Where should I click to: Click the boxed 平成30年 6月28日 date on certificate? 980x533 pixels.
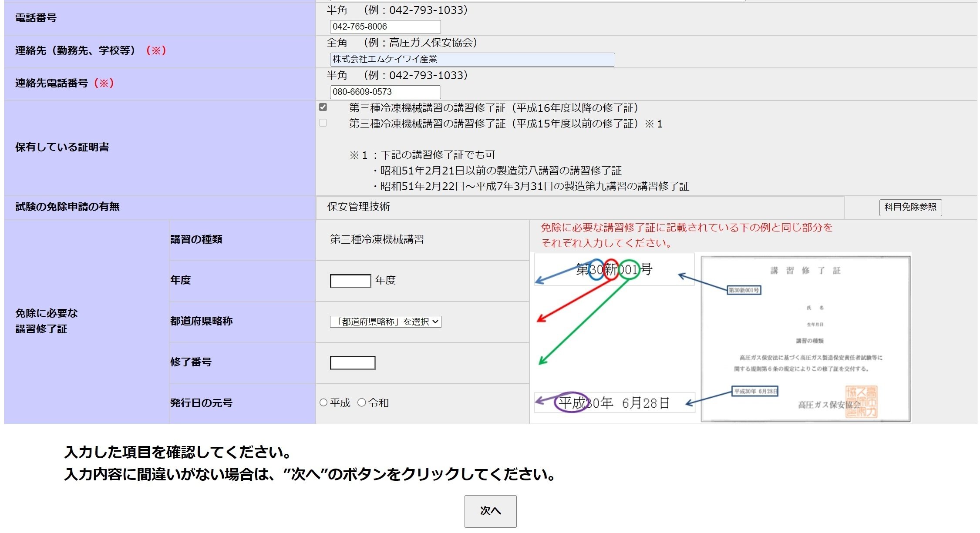click(754, 391)
